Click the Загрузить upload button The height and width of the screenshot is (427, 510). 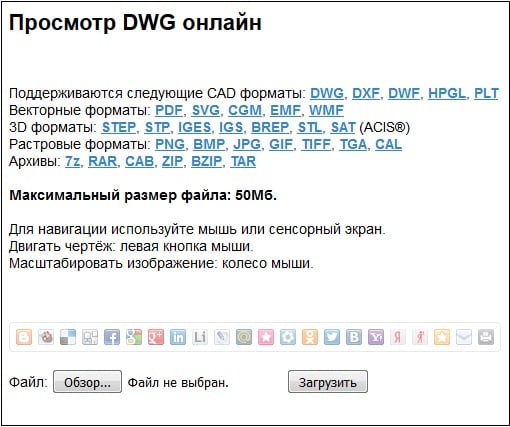click(328, 382)
